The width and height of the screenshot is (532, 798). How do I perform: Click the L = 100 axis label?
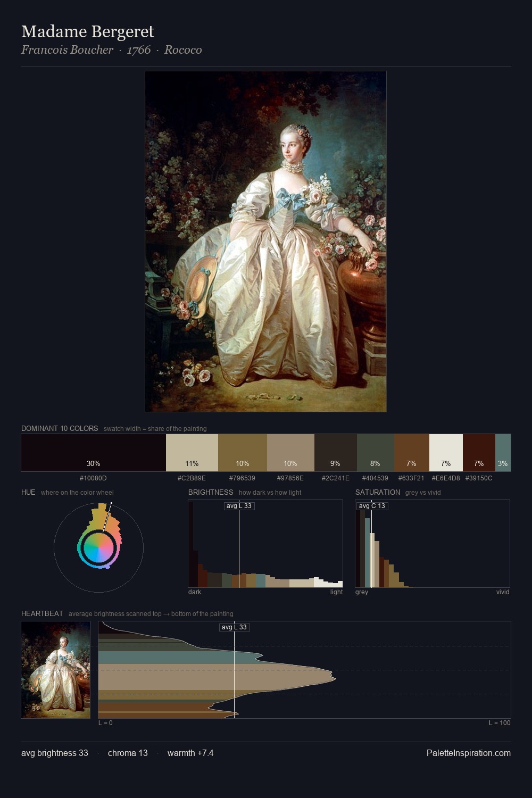(500, 723)
